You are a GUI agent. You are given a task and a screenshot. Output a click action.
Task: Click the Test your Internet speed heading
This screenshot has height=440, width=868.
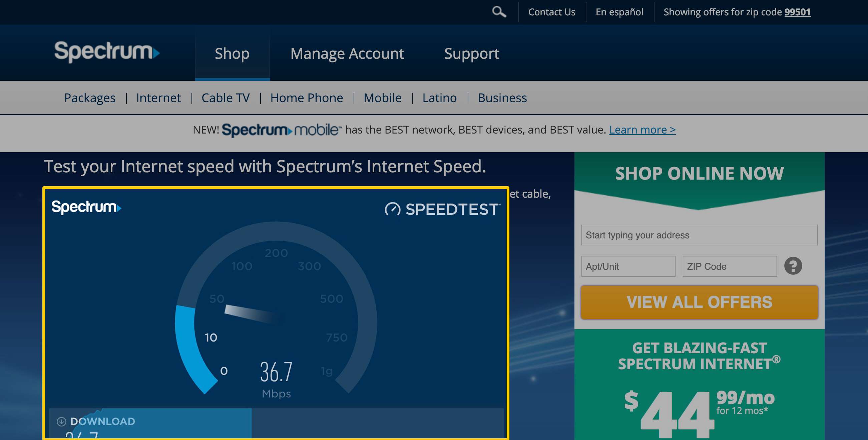pyautogui.click(x=265, y=166)
